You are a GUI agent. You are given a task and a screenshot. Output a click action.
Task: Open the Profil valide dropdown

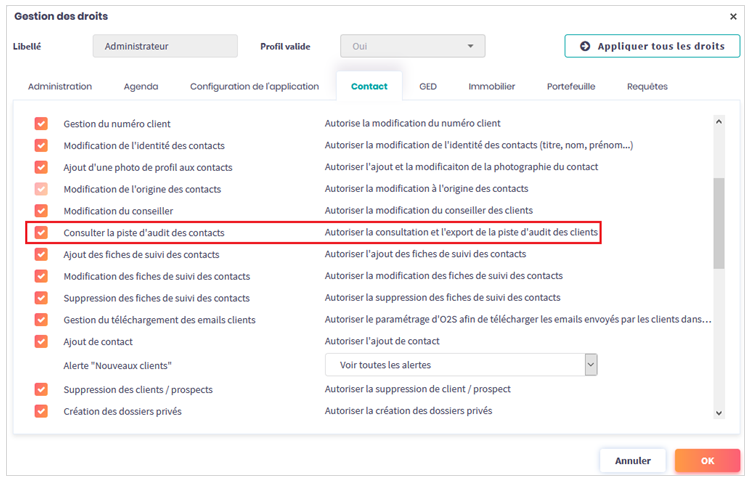pos(412,46)
